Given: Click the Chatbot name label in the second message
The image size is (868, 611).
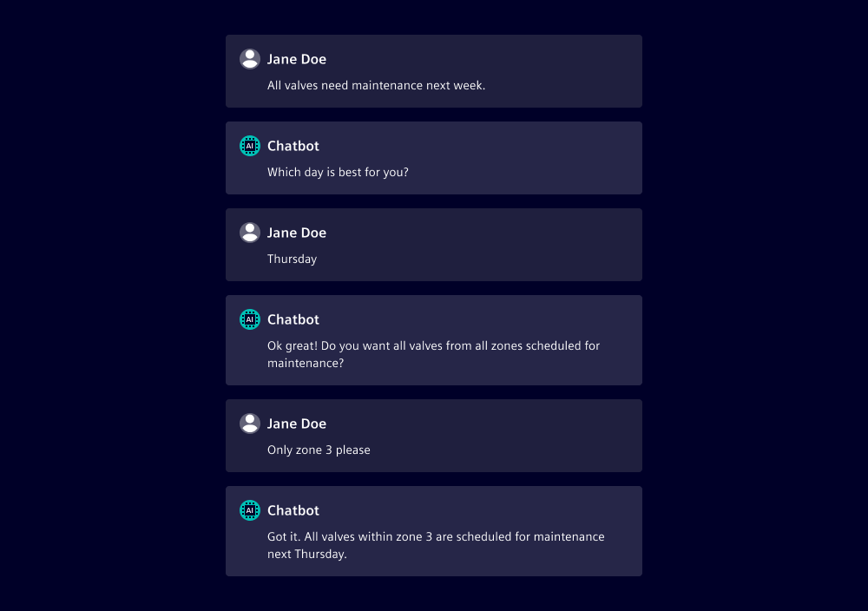Looking at the screenshot, I should pyautogui.click(x=293, y=146).
